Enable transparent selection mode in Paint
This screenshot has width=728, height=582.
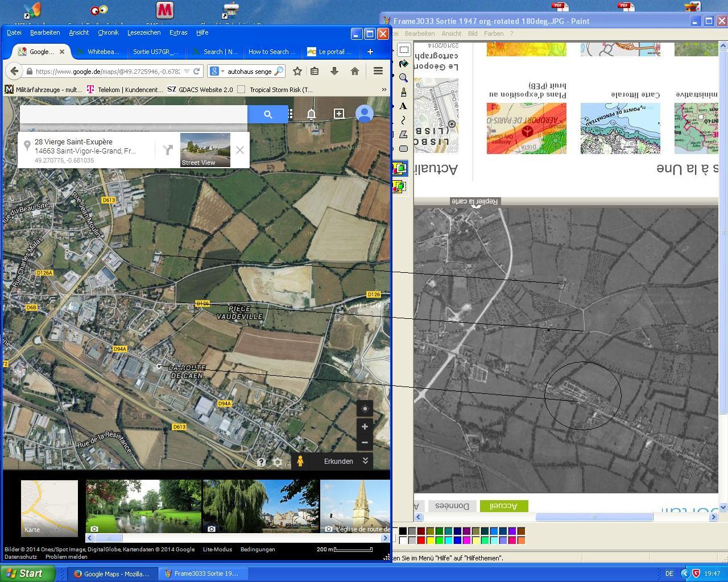399,186
